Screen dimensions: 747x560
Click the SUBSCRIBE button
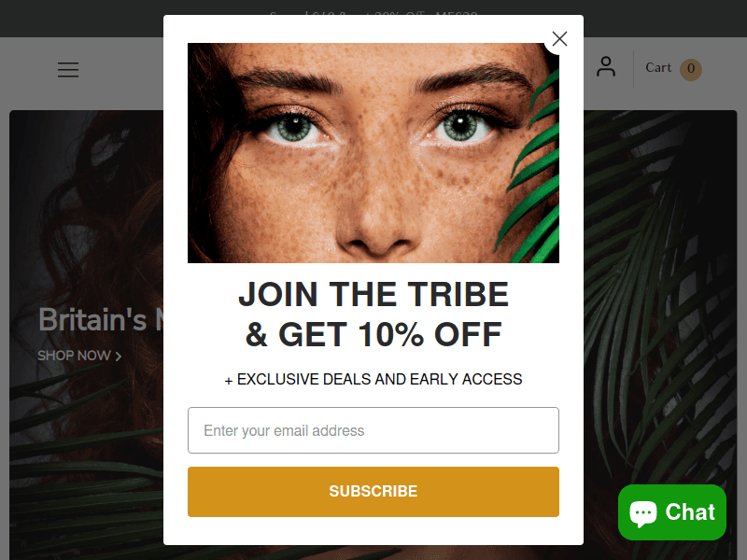tap(373, 492)
